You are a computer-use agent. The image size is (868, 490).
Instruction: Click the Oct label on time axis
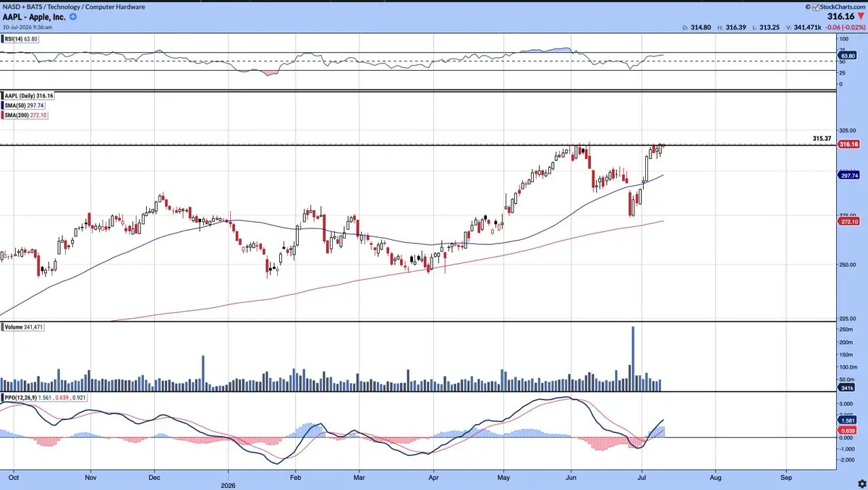[14, 477]
